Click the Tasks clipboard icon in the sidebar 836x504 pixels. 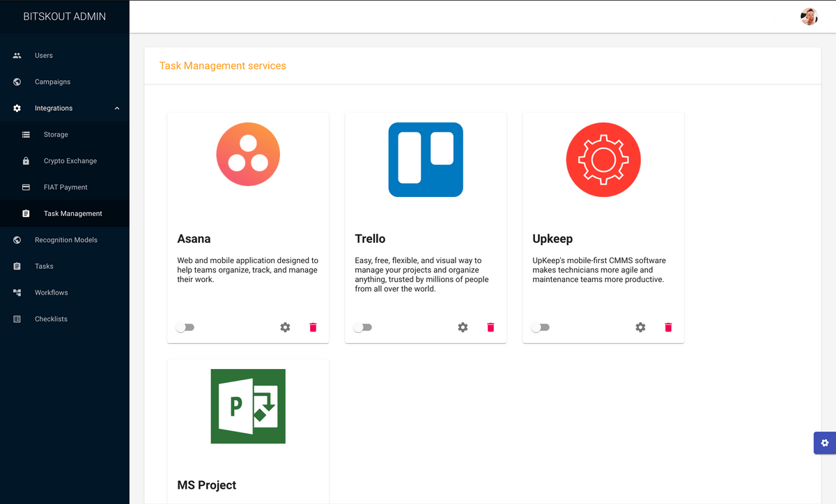[17, 267]
